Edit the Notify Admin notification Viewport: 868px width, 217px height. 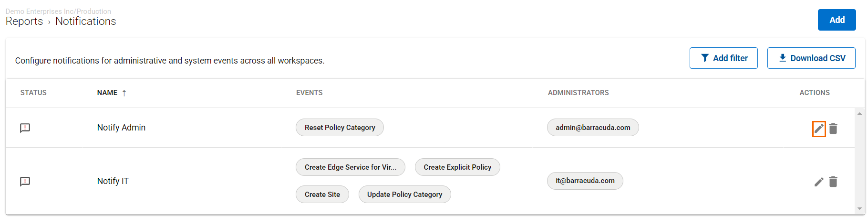tap(818, 129)
